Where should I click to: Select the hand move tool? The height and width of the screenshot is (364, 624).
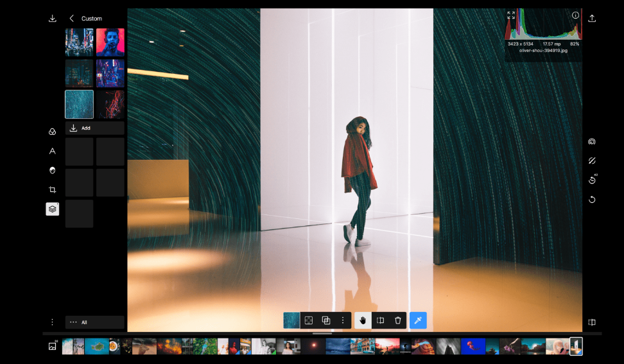pyautogui.click(x=363, y=320)
